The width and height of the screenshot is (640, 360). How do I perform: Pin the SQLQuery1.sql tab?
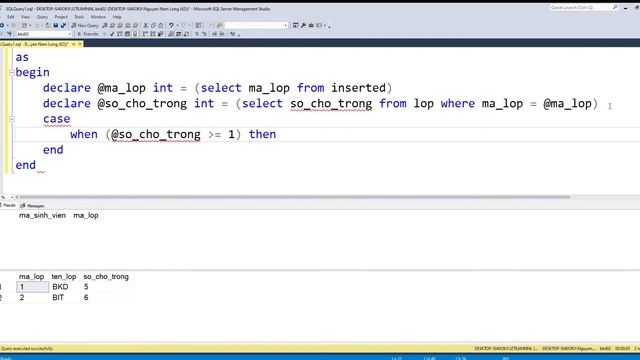pyautogui.click(x=73, y=44)
